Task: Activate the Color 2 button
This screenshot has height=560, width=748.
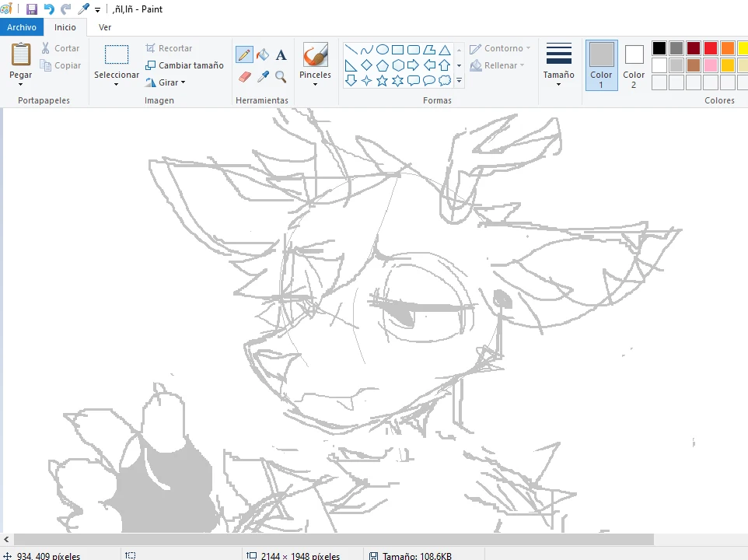Action: (634, 65)
